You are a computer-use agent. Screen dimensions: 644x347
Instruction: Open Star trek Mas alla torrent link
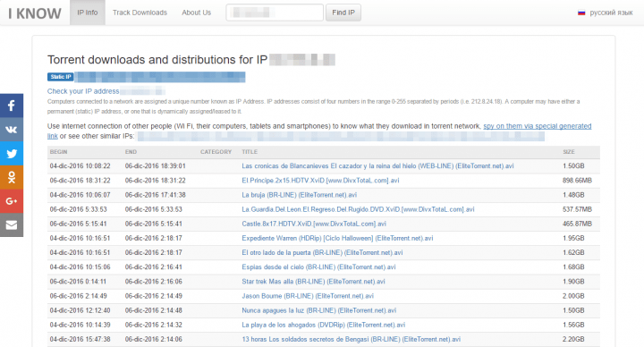[313, 282]
